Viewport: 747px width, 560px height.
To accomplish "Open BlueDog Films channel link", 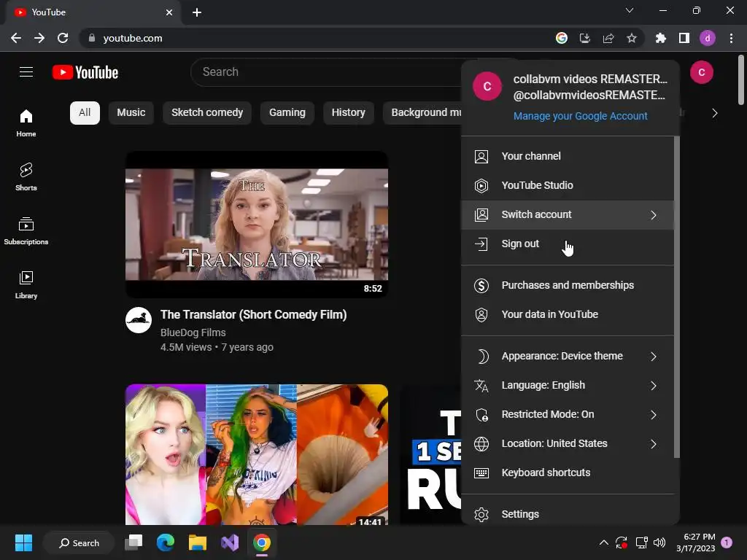I will (x=193, y=332).
